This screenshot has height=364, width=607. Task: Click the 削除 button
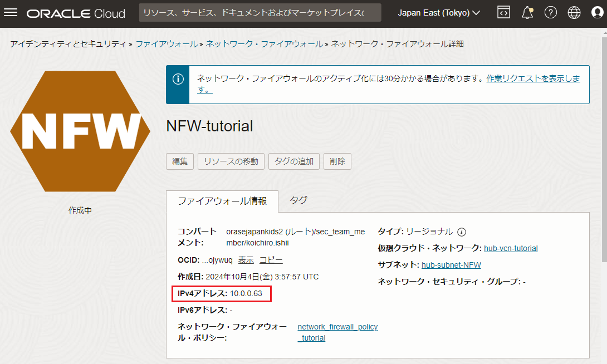(x=337, y=161)
